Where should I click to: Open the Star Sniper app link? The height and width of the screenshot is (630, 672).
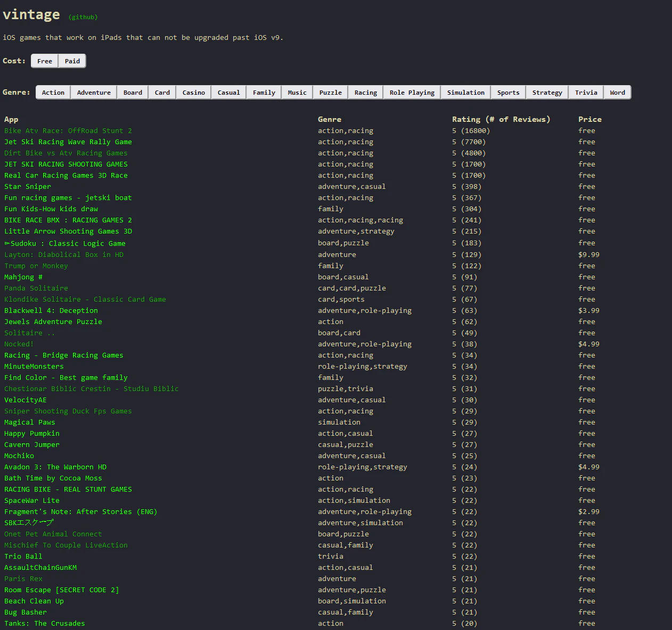click(28, 187)
